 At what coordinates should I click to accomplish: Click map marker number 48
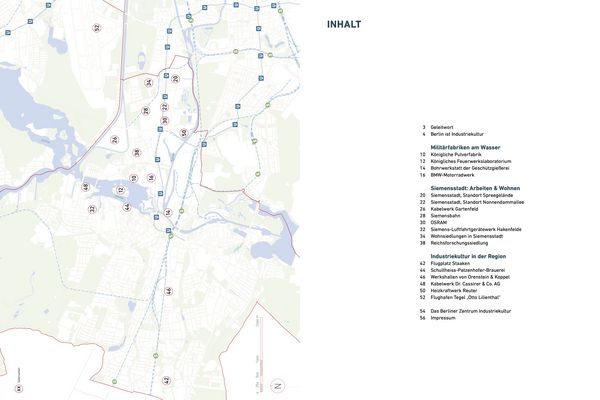tap(85, 187)
